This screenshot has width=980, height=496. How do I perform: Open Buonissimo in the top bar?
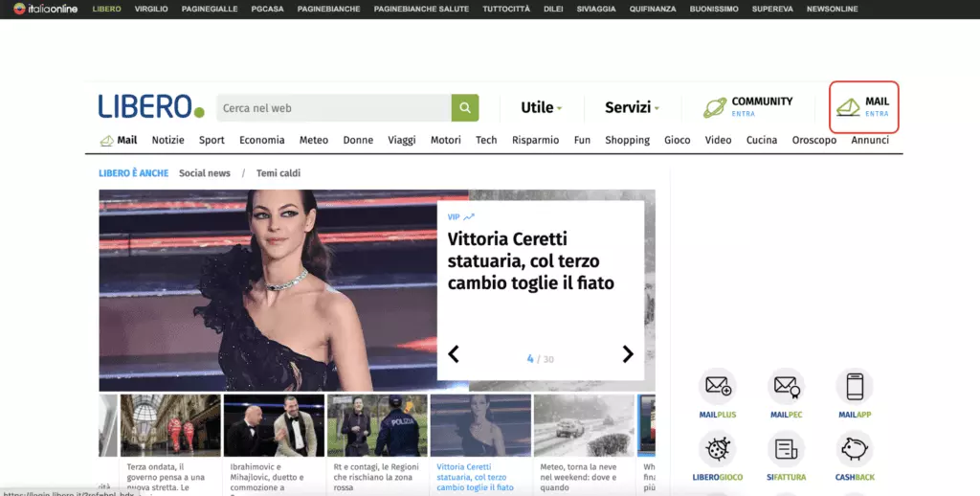(714, 9)
